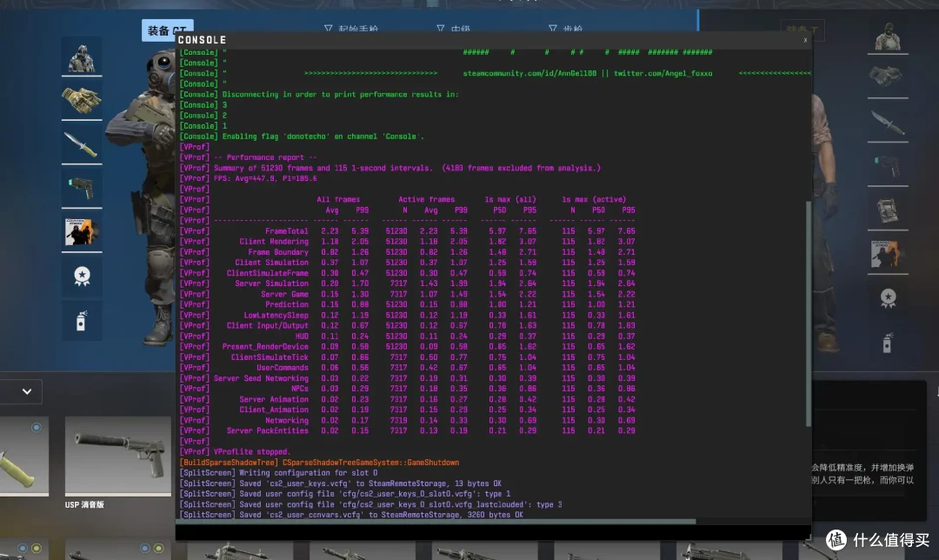This screenshot has width=939, height=560.
Task: Close the CONSOLE window
Action: (x=805, y=40)
